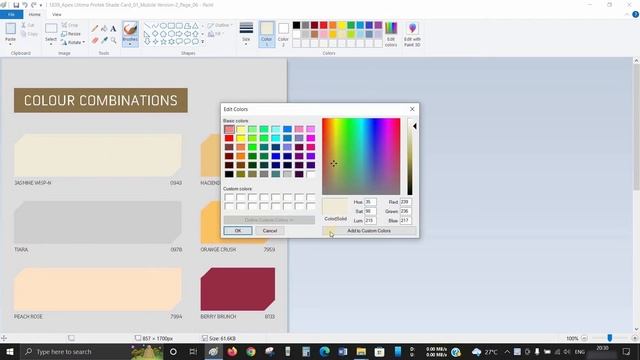Viewport: 640px width, 360px height.
Task: Click the Redo icon in title bar
Action: (x=33, y=5)
